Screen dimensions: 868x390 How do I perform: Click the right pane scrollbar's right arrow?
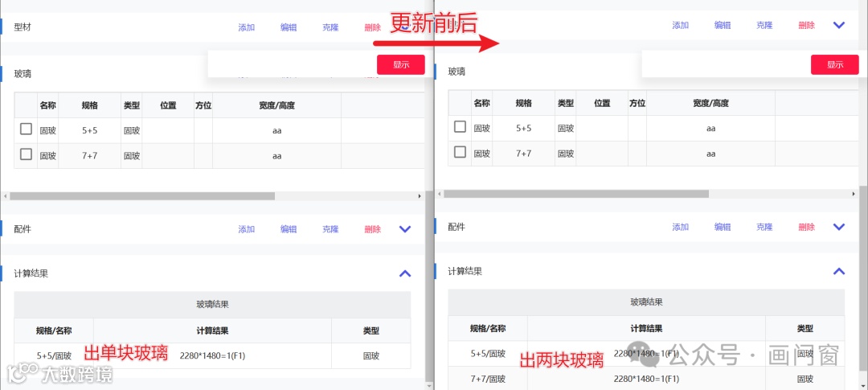(x=853, y=194)
